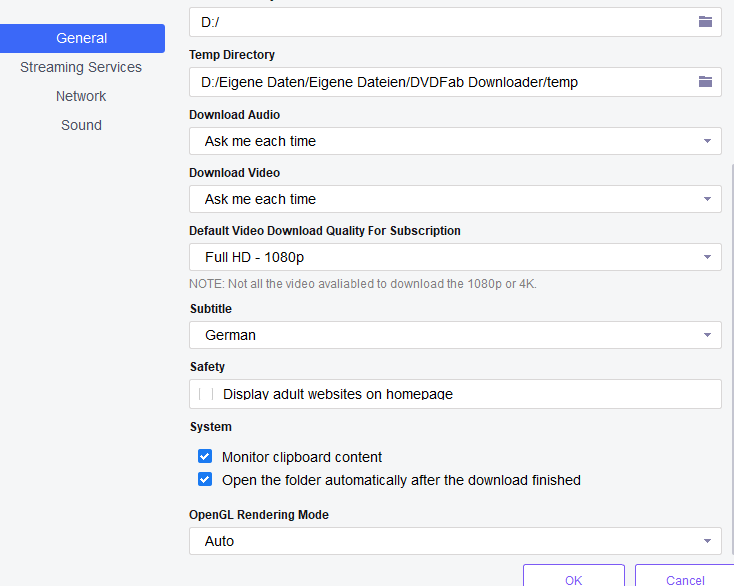Click the Cancel button
The width and height of the screenshot is (734, 586).
point(685,579)
